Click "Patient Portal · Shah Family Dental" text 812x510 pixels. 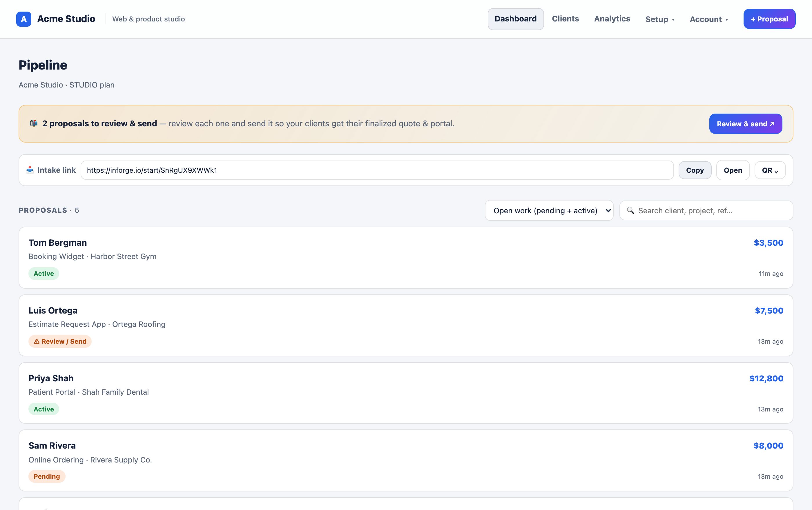[x=88, y=392]
